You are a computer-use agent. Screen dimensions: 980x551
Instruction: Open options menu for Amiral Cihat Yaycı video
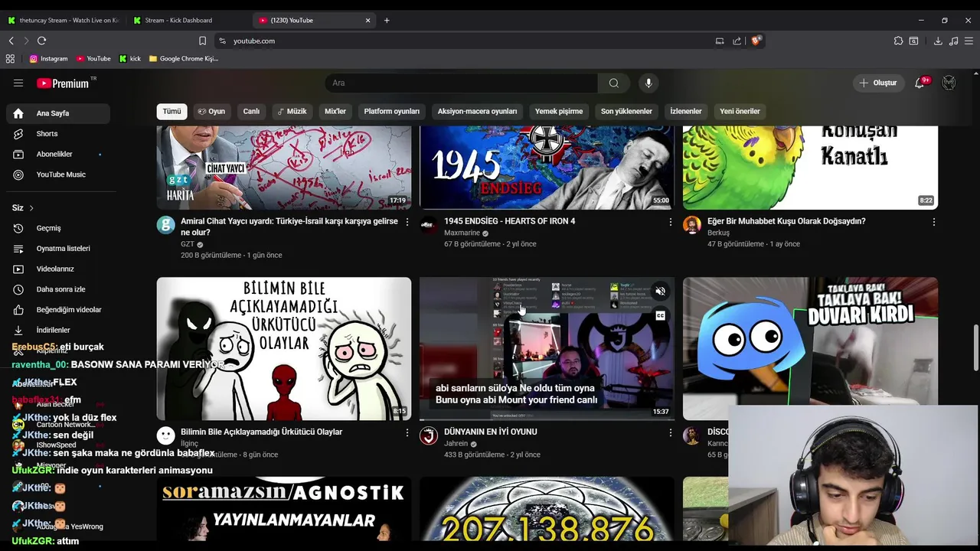pyautogui.click(x=407, y=222)
